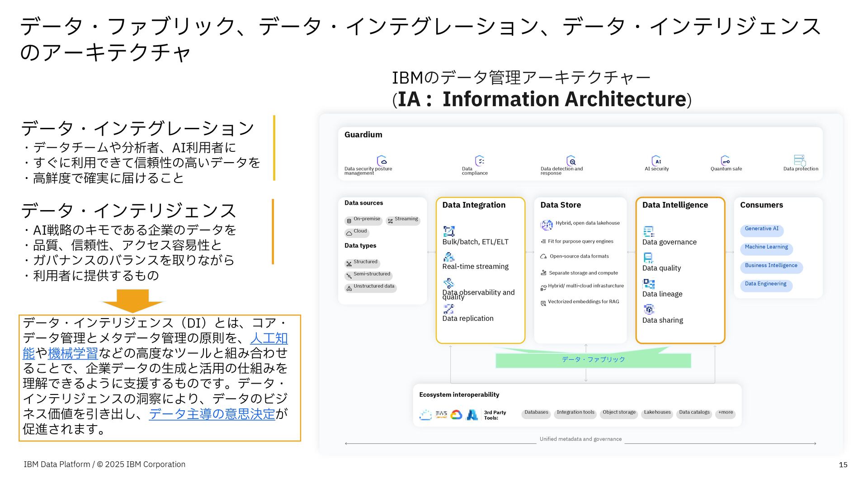Click the Data protection icon
Image resolution: width=868 pixels, height=488 pixels.
pyautogui.click(x=799, y=160)
